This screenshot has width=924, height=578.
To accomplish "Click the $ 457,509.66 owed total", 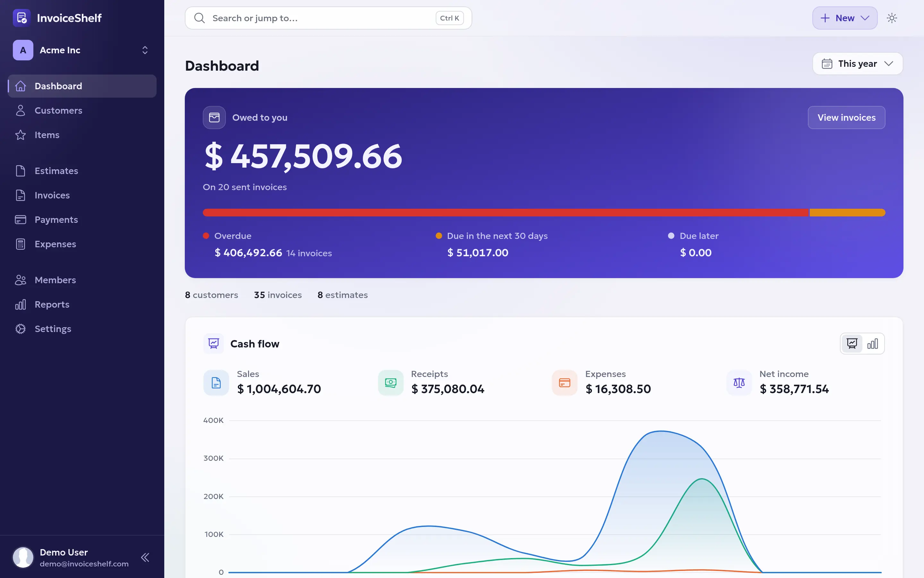I will tap(303, 156).
